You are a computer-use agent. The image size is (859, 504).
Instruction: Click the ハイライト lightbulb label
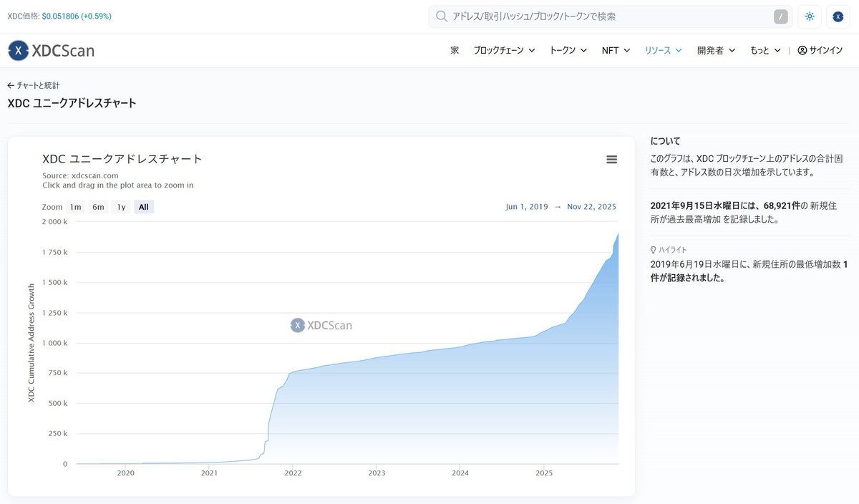click(669, 250)
